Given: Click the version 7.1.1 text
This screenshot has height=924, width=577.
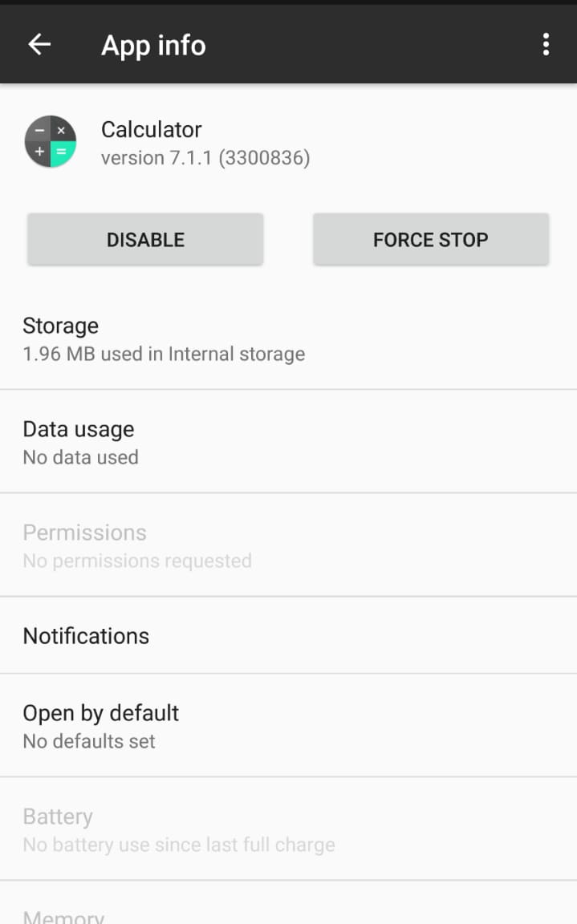Looking at the screenshot, I should 205,158.
